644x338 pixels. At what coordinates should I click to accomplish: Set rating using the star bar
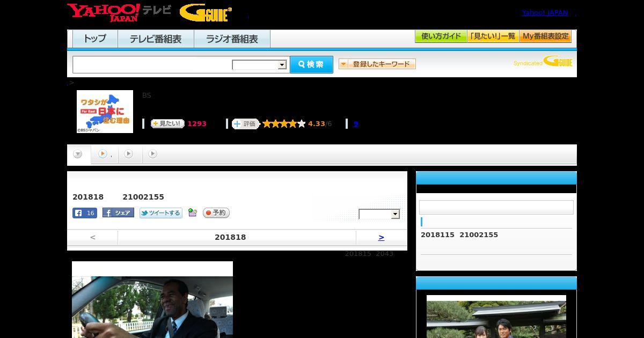coord(284,123)
